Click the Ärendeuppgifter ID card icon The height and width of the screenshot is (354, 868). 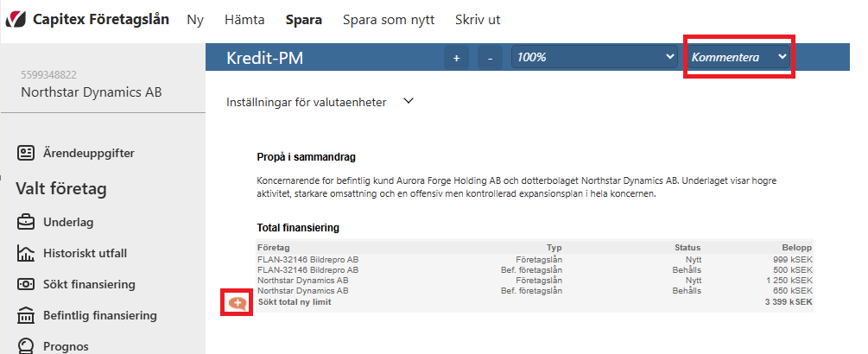(x=25, y=153)
